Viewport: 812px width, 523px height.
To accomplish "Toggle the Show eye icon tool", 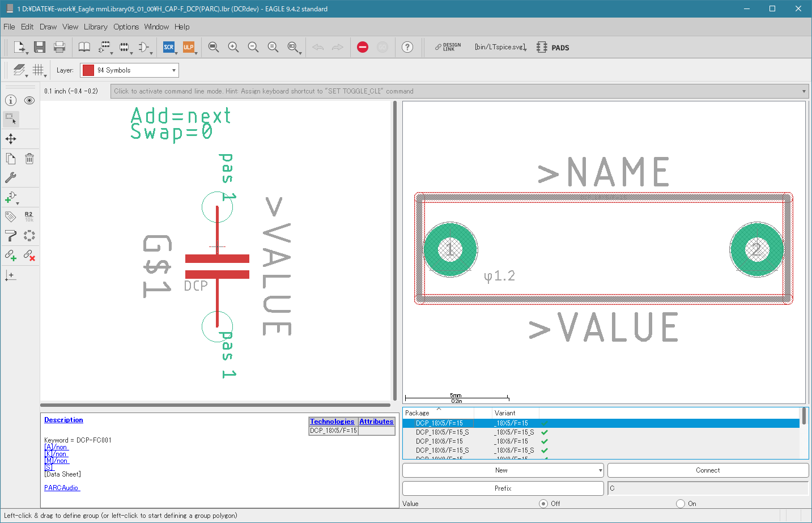I will pyautogui.click(x=29, y=100).
